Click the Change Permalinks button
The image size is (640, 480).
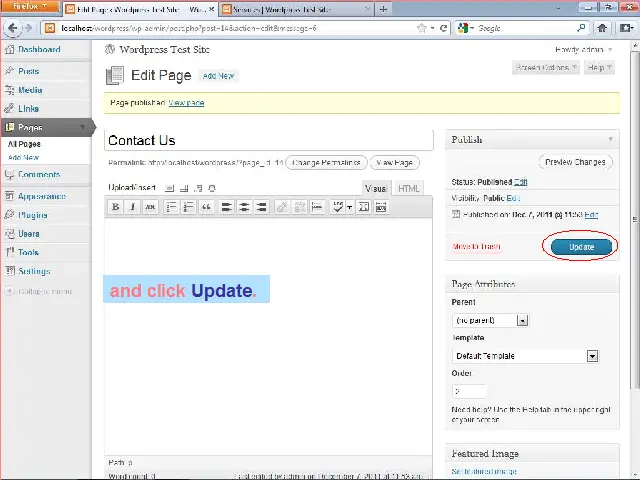click(326, 163)
